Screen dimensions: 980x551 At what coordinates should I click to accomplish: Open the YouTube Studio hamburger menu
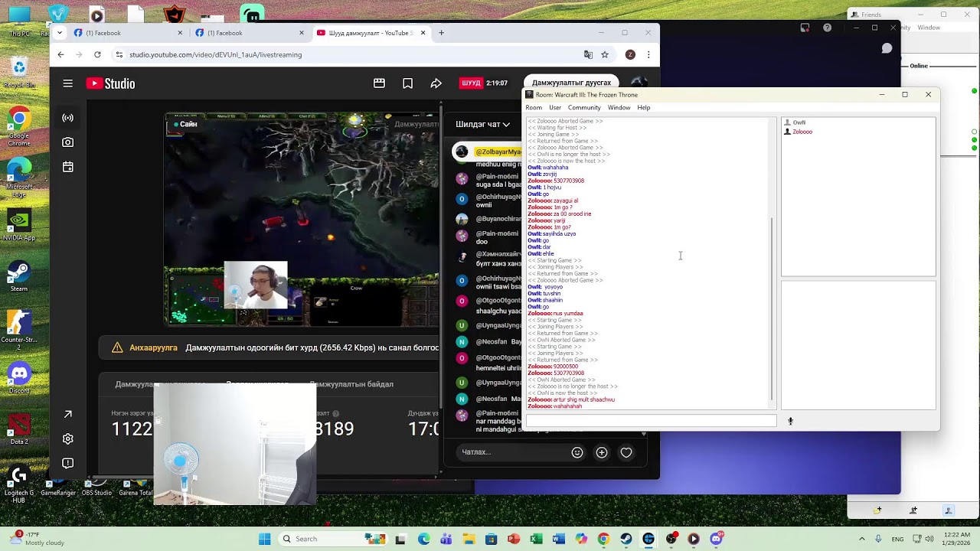tap(68, 83)
